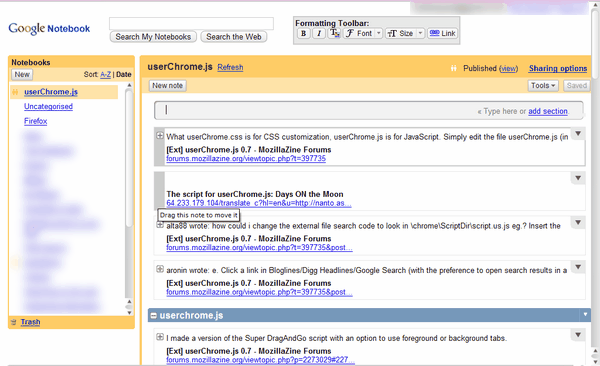Open link under the alta88 note
The image size is (600, 366).
(x=259, y=248)
